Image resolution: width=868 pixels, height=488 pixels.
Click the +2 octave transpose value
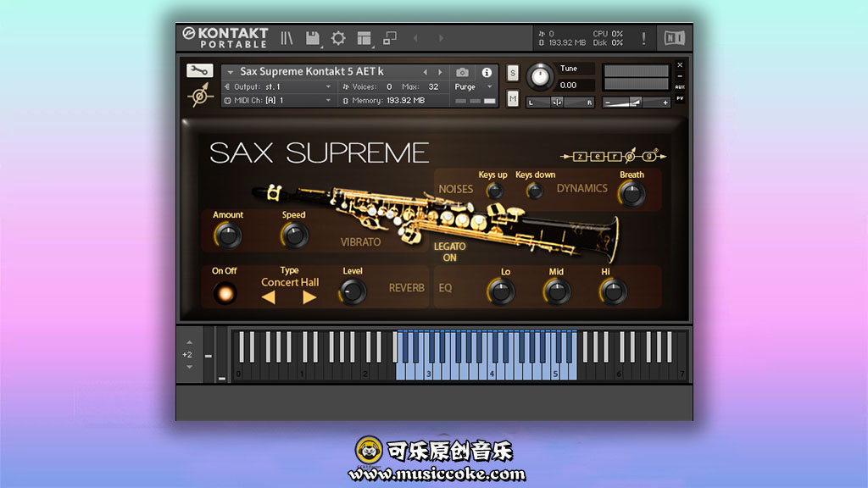point(187,355)
